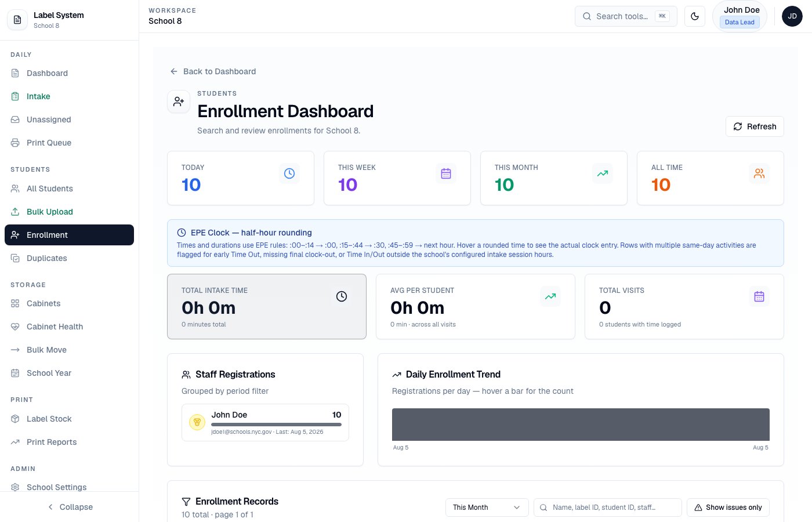Focus the Search tools field
This screenshot has width=812, height=522.
[x=626, y=16]
